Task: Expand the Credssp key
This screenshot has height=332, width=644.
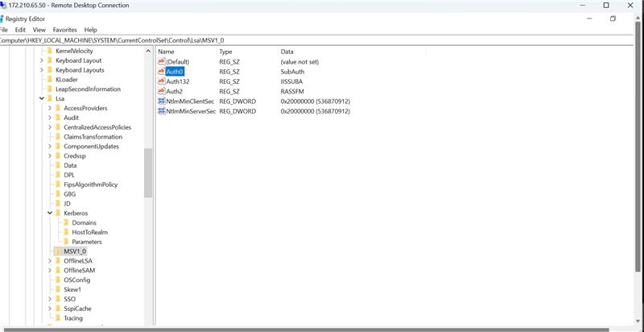Action: click(x=50, y=156)
